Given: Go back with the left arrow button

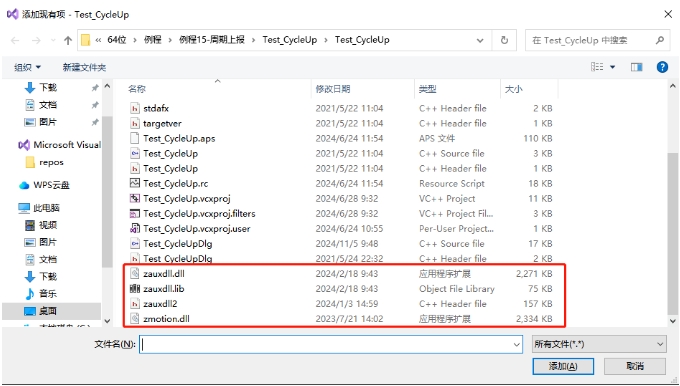Looking at the screenshot, I should [15, 40].
